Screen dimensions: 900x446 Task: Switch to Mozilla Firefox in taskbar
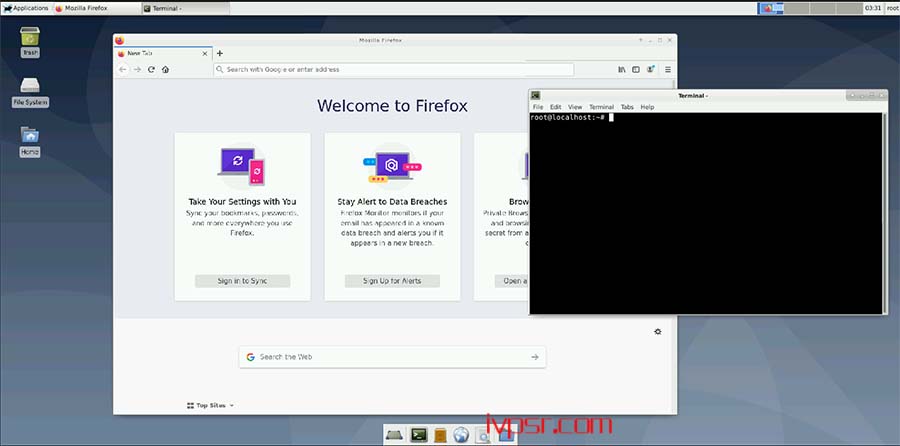point(96,8)
